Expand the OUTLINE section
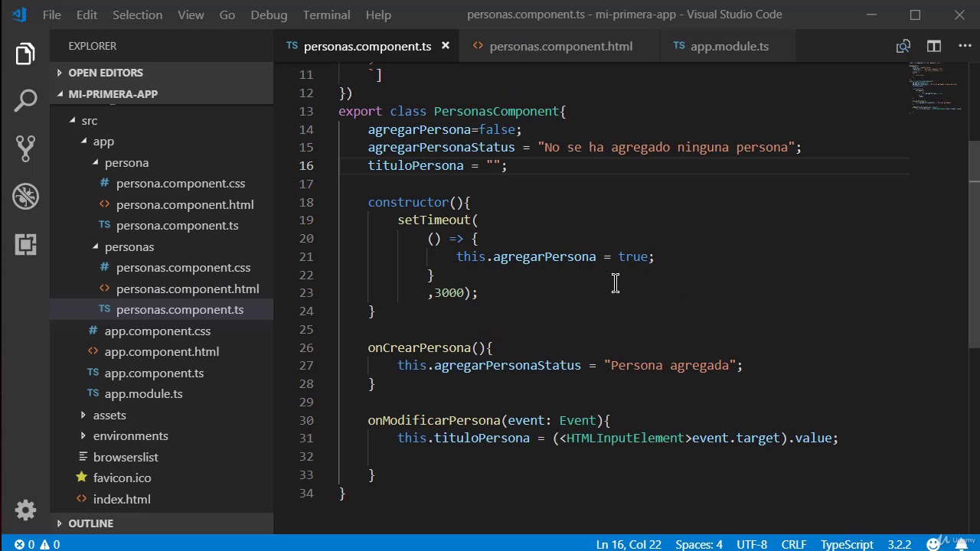The width and height of the screenshot is (980, 551). click(90, 523)
